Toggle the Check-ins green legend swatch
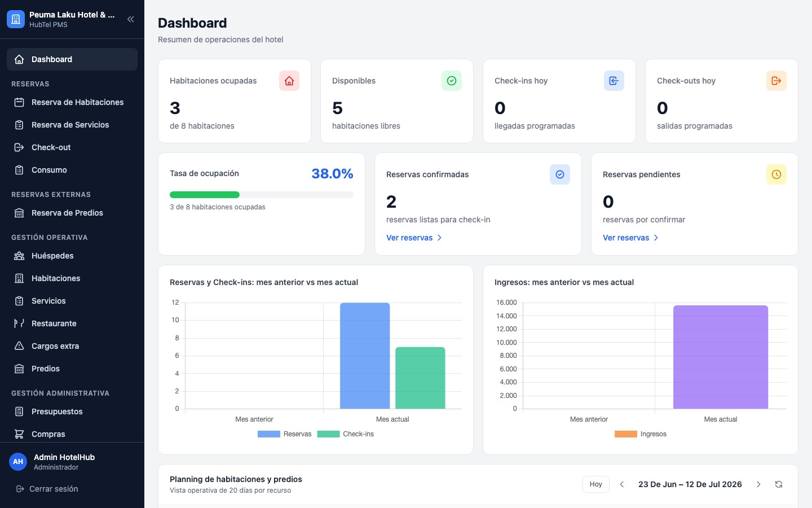Viewport: 812px width, 508px height. [x=328, y=434]
